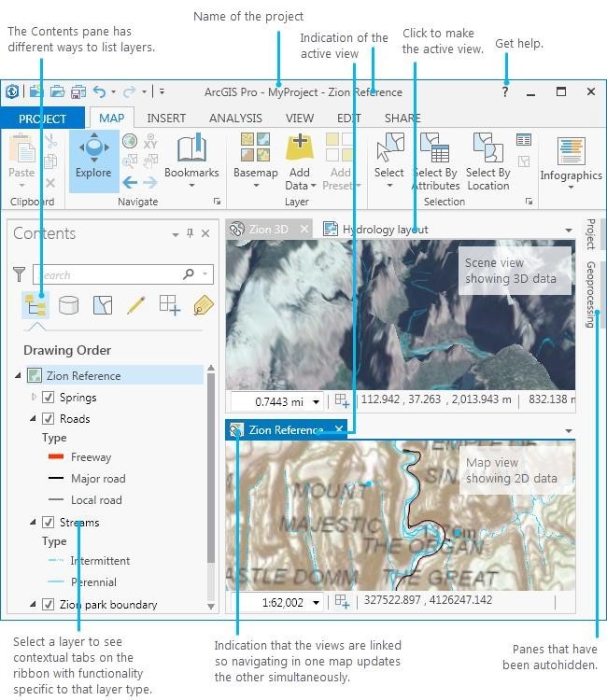
Task: List layers by Data Source
Action: pos(68,305)
